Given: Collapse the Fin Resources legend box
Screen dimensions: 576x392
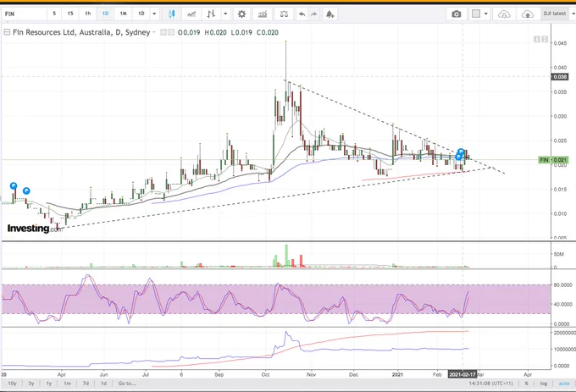Looking at the screenshot, I should click(7, 32).
